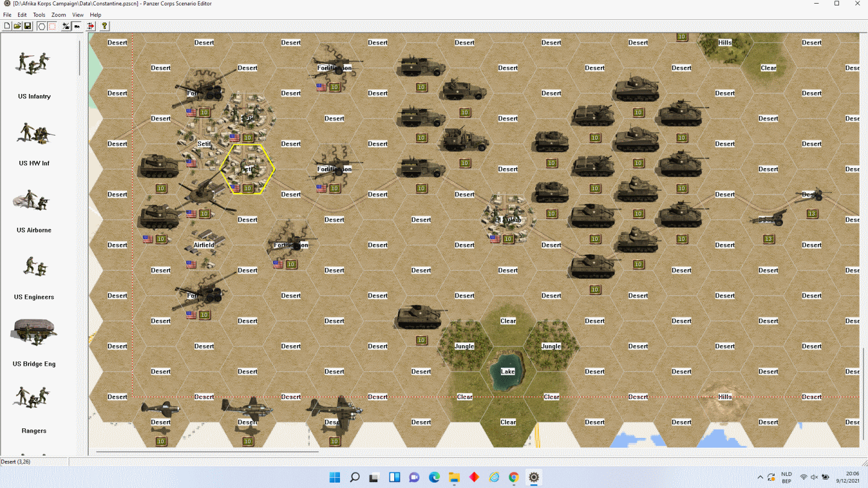This screenshot has width=868, height=488.
Task: Select the hexagon terrain tool
Action: click(x=42, y=26)
